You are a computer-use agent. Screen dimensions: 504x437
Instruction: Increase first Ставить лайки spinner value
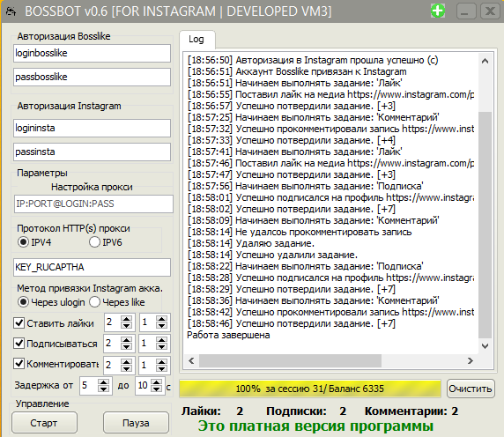click(127, 319)
